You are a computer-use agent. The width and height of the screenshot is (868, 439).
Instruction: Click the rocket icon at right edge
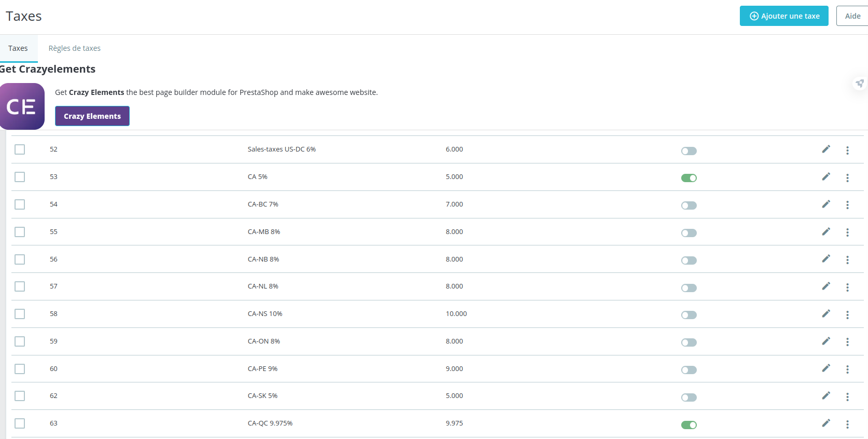pos(860,84)
